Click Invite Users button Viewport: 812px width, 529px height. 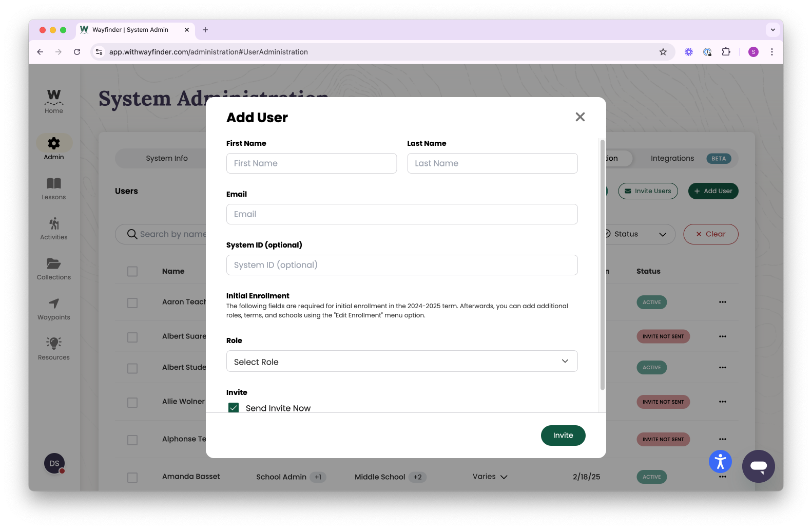pyautogui.click(x=648, y=191)
